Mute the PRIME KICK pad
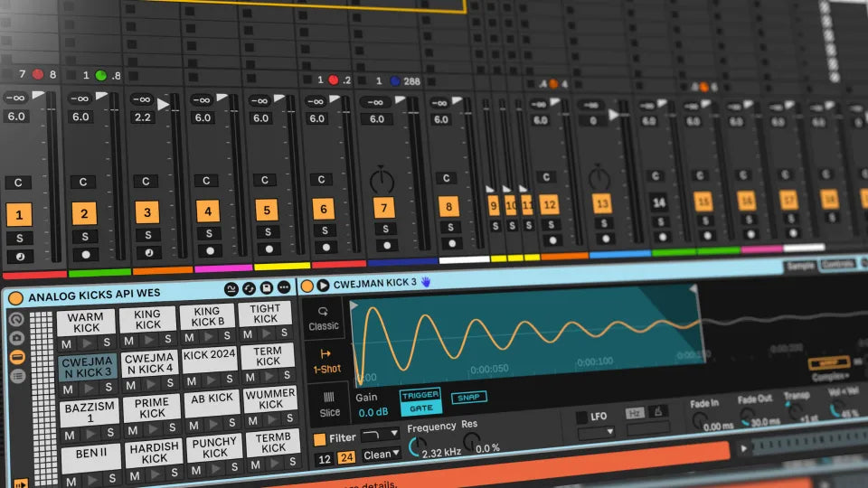Image resolution: width=868 pixels, height=488 pixels. (x=133, y=430)
